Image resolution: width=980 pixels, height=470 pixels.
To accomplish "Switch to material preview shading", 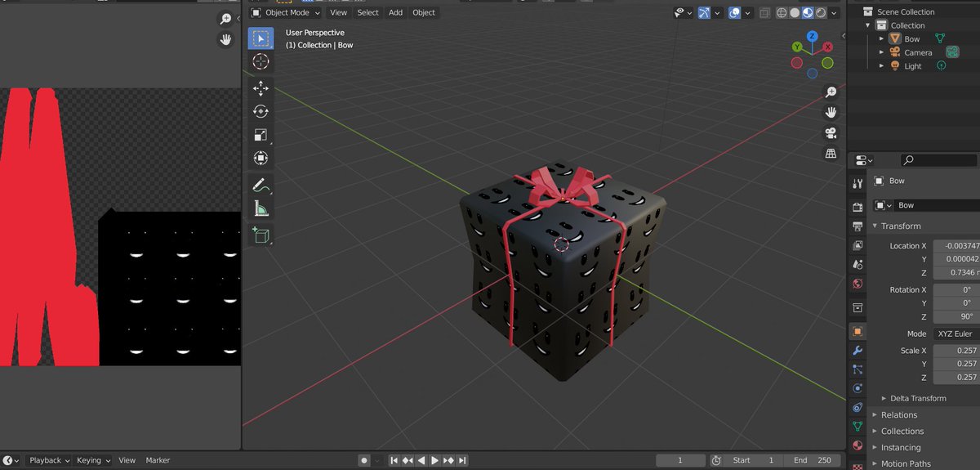I will pyautogui.click(x=808, y=12).
